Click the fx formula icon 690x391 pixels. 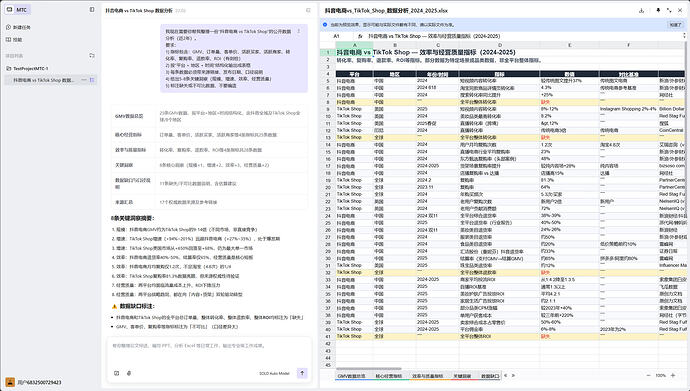click(x=360, y=36)
